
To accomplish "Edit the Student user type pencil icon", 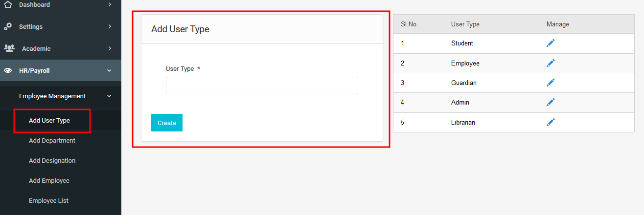I will [x=551, y=43].
